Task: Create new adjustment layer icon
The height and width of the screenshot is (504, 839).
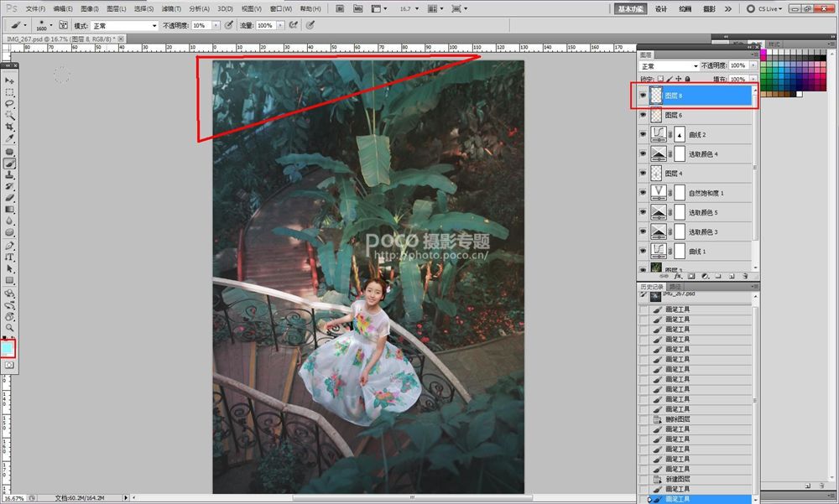Action: click(705, 277)
